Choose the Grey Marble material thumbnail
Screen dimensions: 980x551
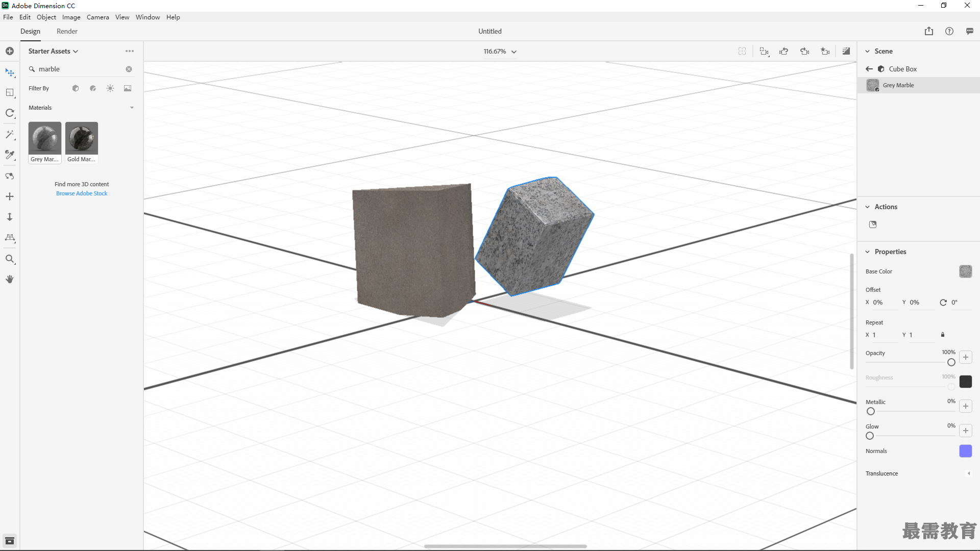click(45, 142)
